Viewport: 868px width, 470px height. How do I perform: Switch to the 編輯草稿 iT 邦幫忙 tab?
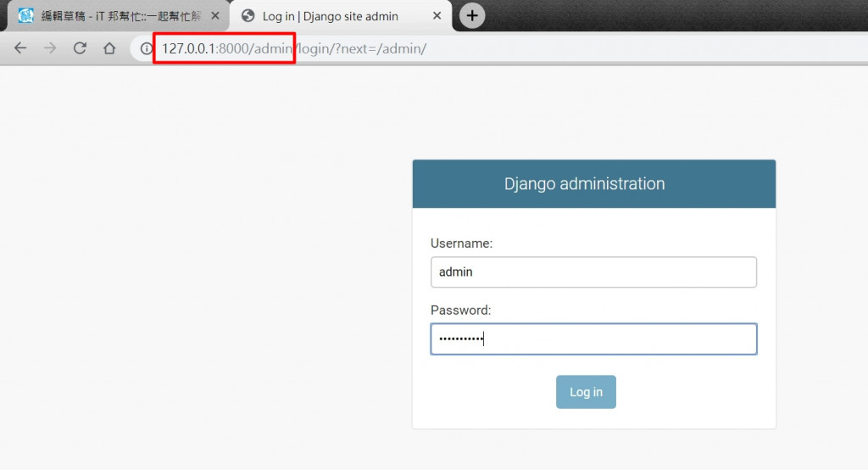click(119, 16)
